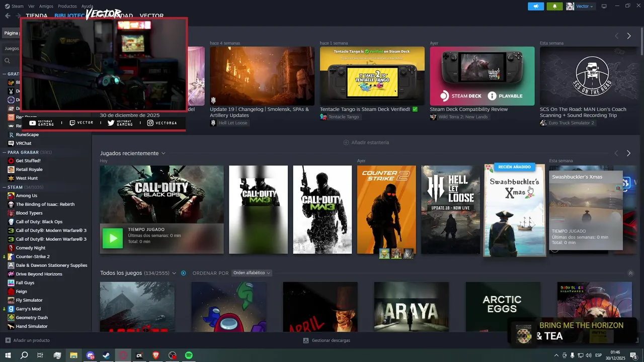The width and height of the screenshot is (644, 362).
Task: Select Comedy Night in the sidebar
Action: coord(31,248)
